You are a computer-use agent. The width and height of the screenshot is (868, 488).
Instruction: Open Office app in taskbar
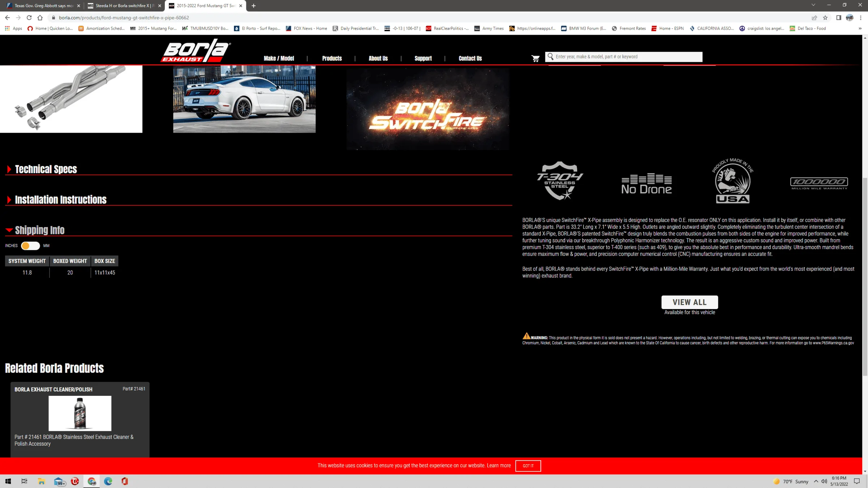pyautogui.click(x=125, y=481)
